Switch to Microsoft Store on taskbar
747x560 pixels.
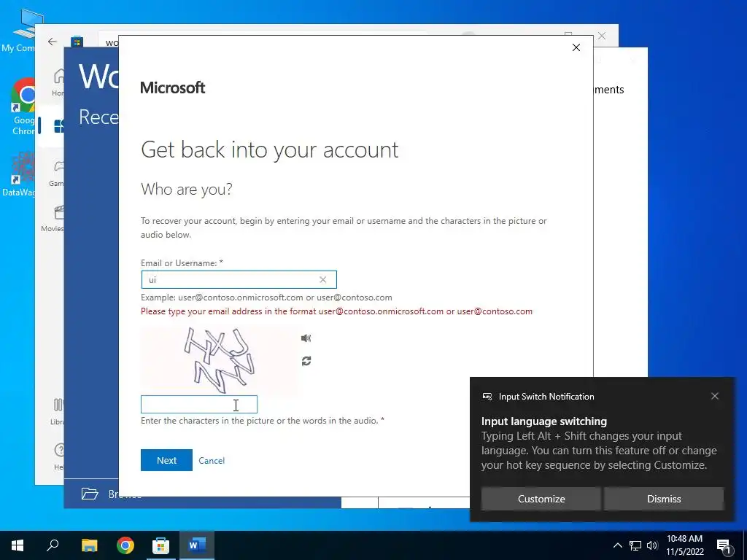pyautogui.click(x=160, y=545)
